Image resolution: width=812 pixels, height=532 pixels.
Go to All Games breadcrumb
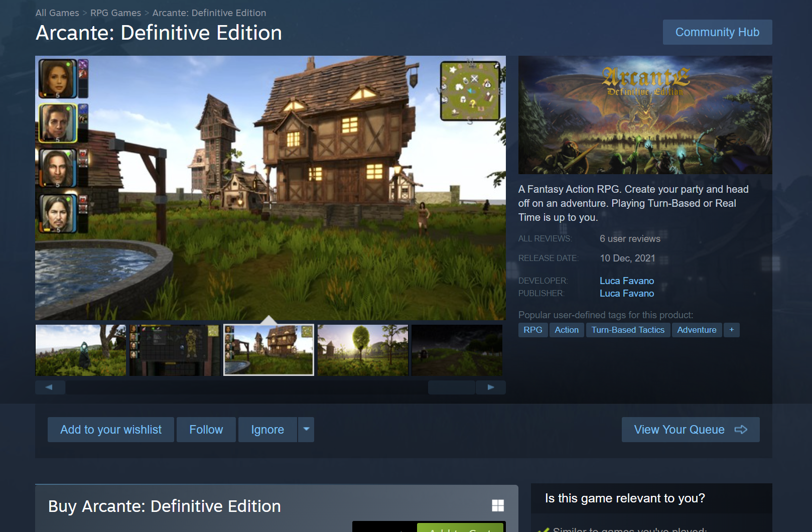[x=57, y=13]
